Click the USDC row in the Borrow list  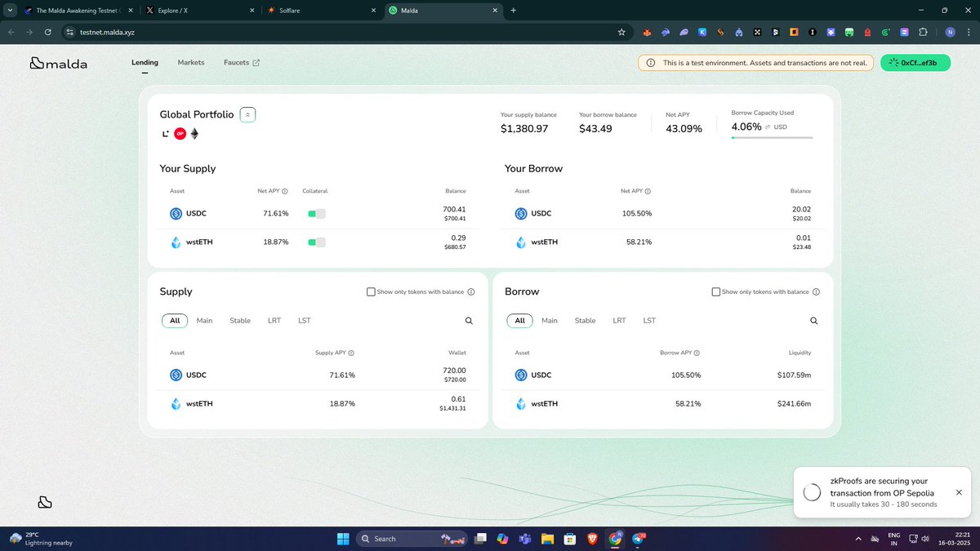pos(662,375)
